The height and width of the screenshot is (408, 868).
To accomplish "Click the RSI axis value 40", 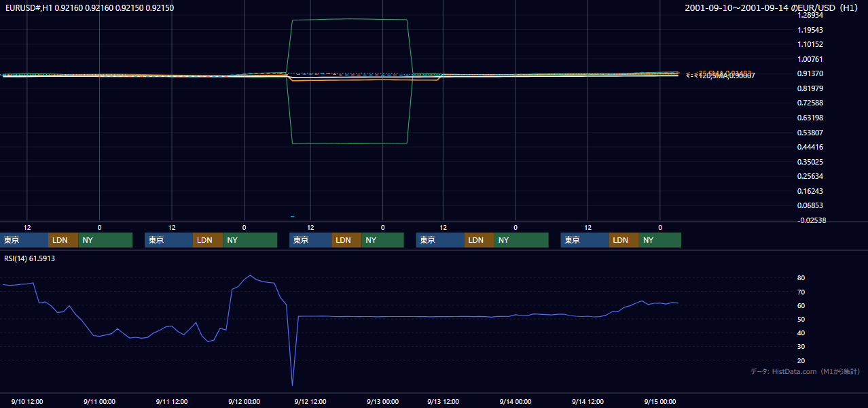I will [x=801, y=333].
